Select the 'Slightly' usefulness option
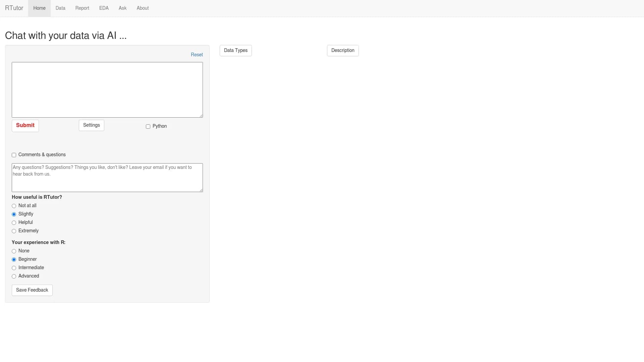644x362 pixels. click(x=14, y=214)
